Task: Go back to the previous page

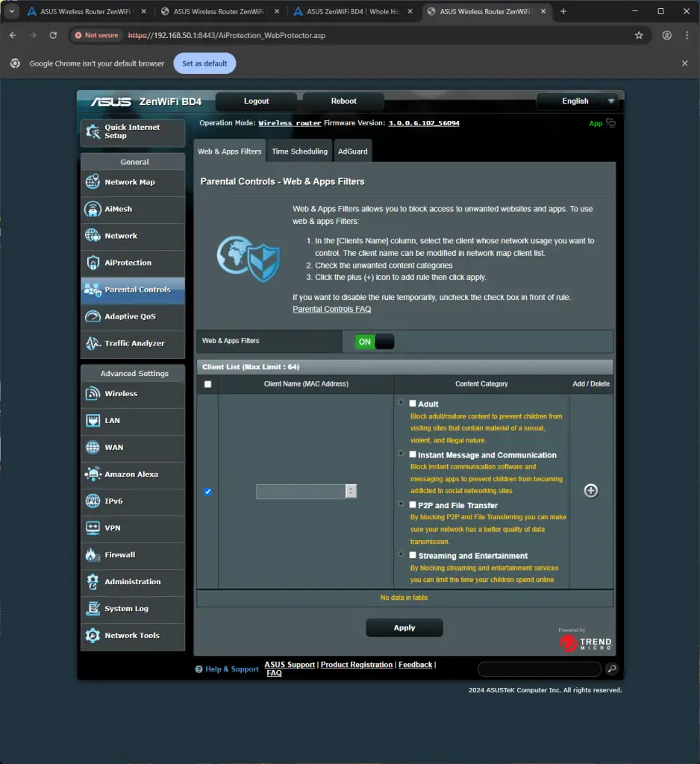Action: (x=13, y=35)
